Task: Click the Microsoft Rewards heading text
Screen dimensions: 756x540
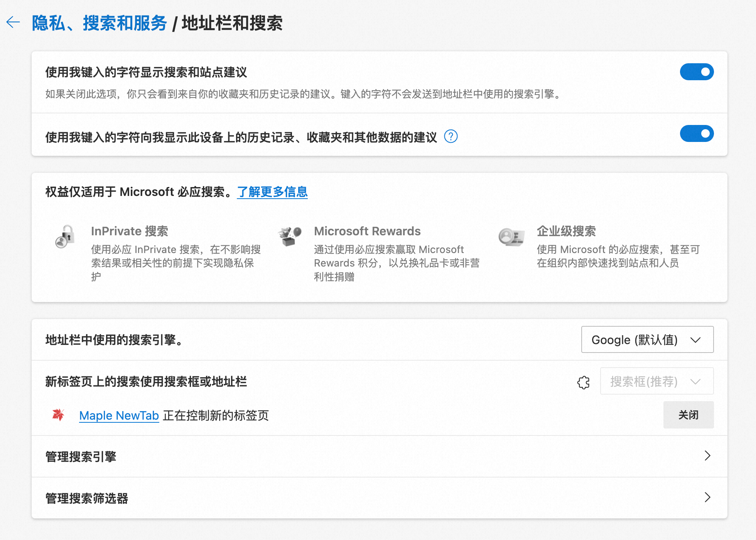Action: [x=367, y=231]
